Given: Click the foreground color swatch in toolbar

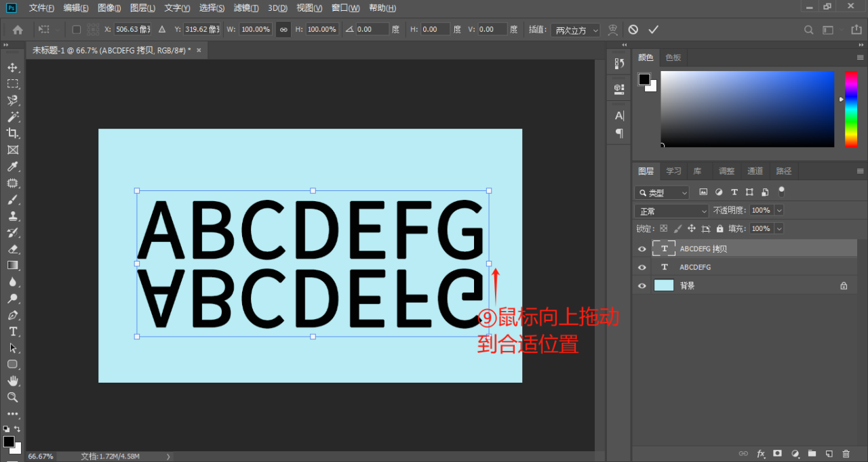Looking at the screenshot, I should click(8, 442).
